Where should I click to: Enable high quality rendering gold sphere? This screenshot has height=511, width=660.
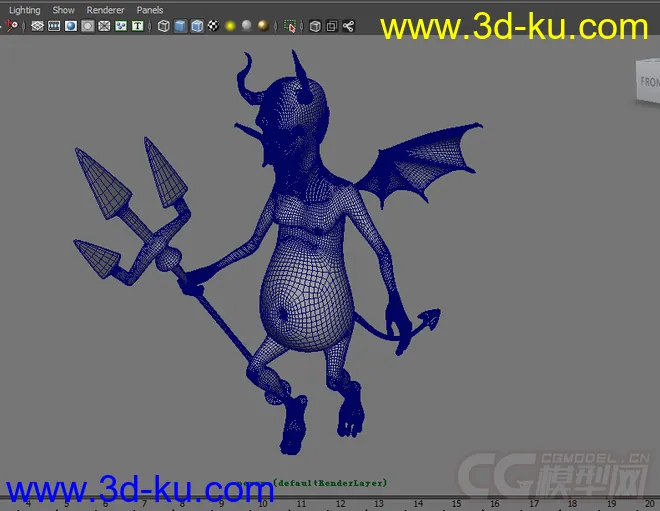pyautogui.click(x=263, y=26)
